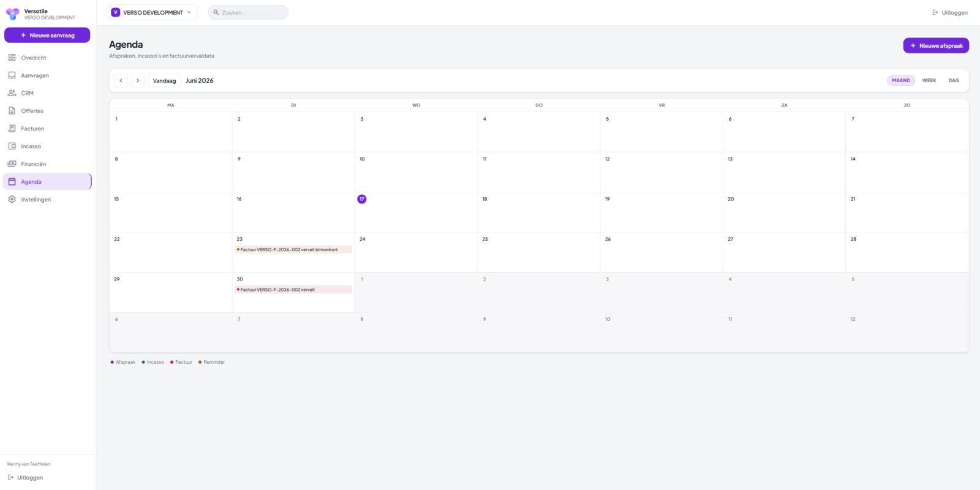
Task: Click the Agenda page heading
Action: [x=126, y=44]
